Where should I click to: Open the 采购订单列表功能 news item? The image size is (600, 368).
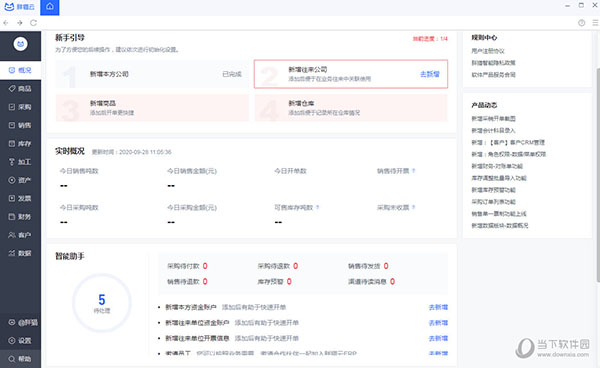tap(493, 202)
